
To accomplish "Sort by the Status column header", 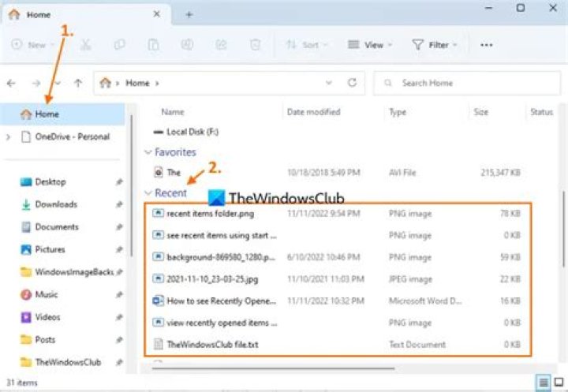I will click(x=541, y=112).
